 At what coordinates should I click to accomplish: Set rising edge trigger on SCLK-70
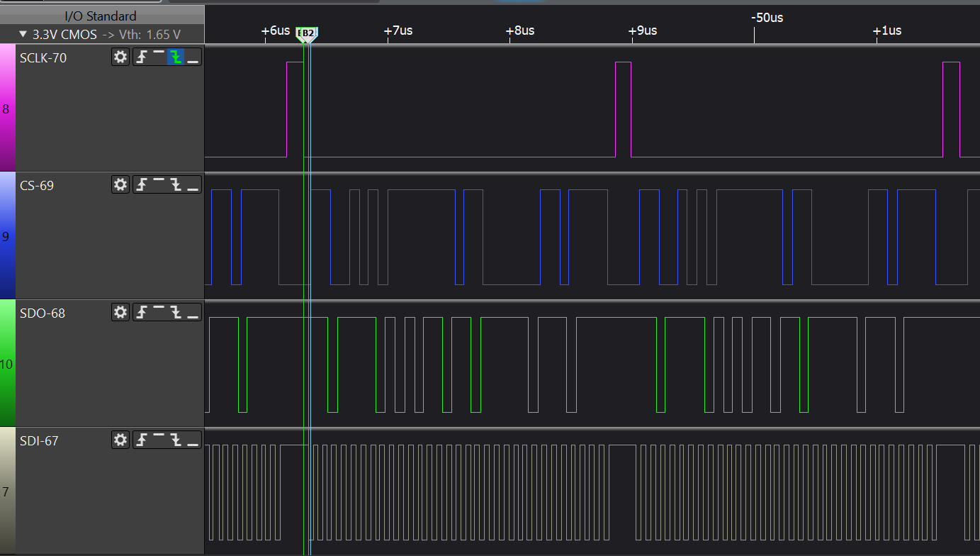pyautogui.click(x=142, y=57)
